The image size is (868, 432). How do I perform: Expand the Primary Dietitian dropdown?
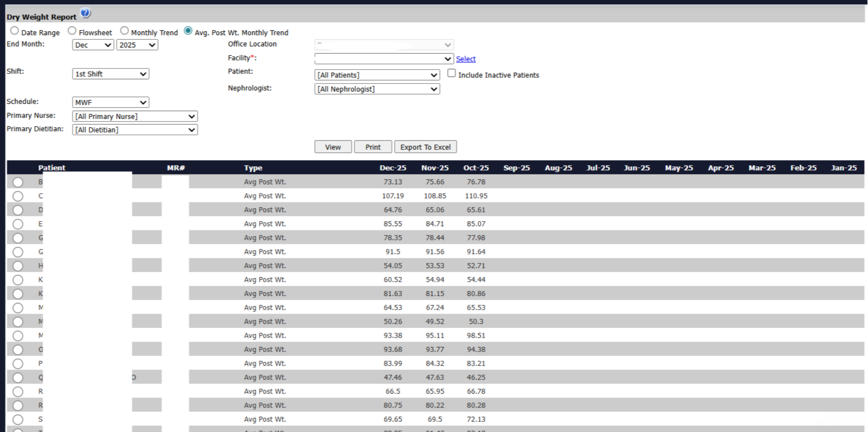[135, 130]
